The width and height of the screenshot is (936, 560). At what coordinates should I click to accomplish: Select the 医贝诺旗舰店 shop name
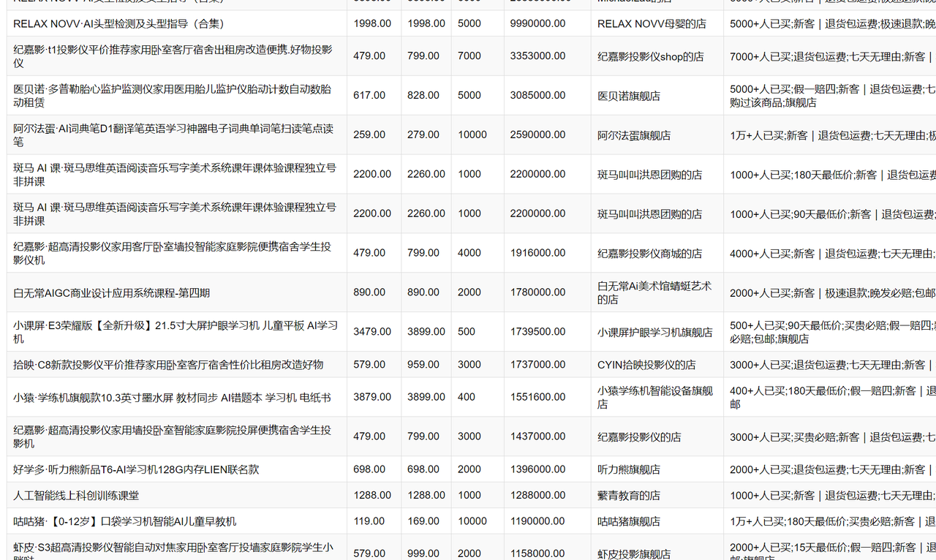click(629, 96)
